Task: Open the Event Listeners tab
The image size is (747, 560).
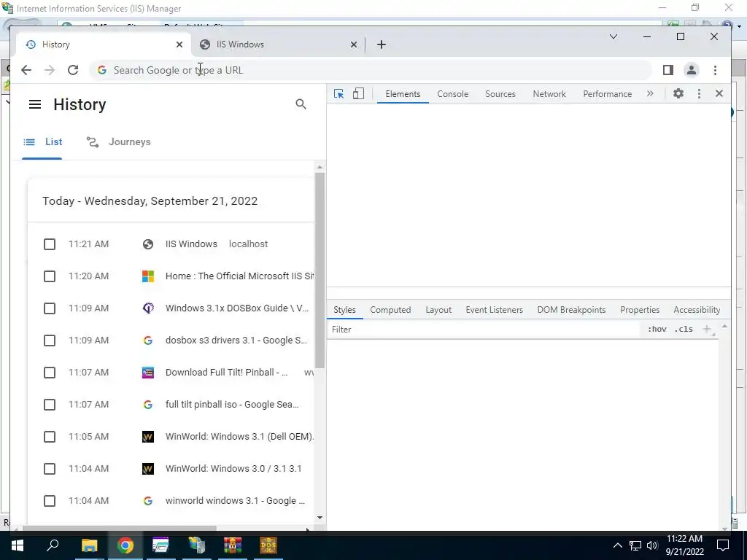Action: [494, 310]
